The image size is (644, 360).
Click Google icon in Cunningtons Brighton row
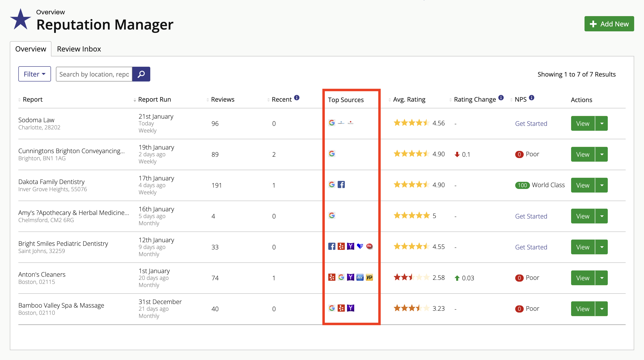click(332, 153)
